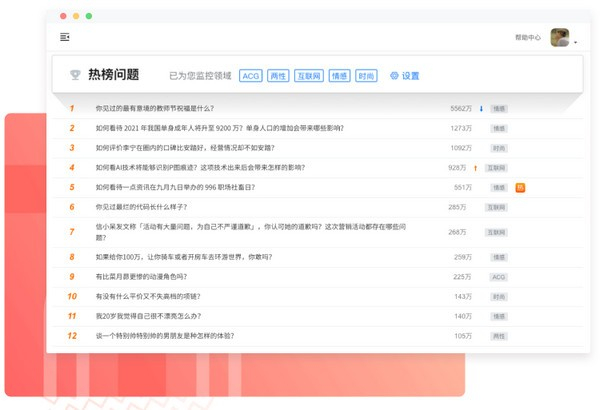Viewport: 600px width, 410px height.
Task: Click the ACG tag on row 9
Action: [498, 276]
